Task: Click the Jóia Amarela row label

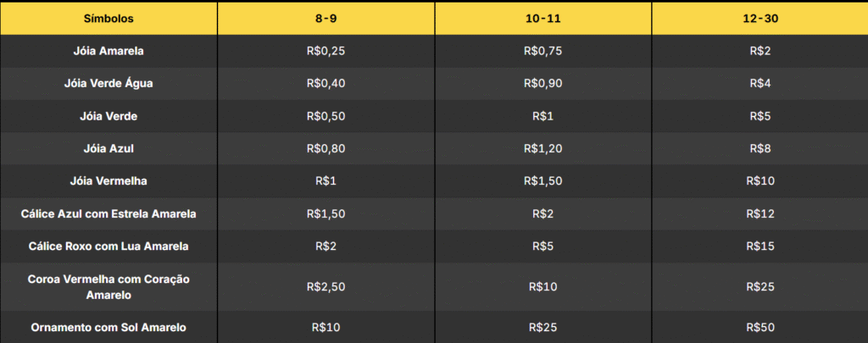Action: (108, 51)
